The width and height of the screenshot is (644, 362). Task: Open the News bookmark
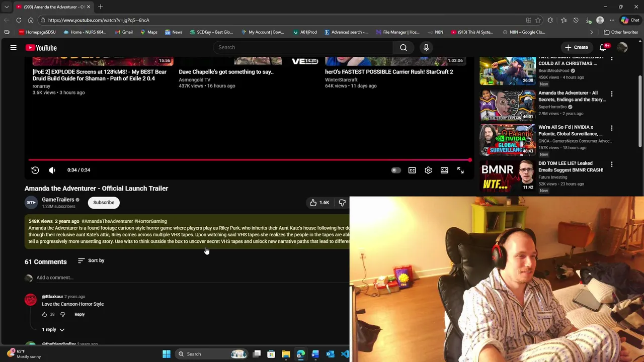[174, 32]
